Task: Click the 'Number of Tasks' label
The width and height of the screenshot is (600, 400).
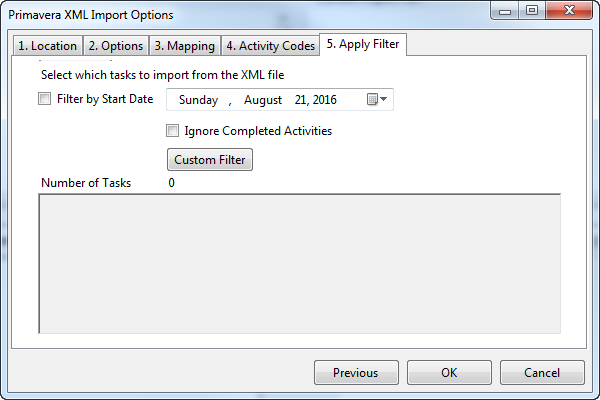Action: [86, 183]
